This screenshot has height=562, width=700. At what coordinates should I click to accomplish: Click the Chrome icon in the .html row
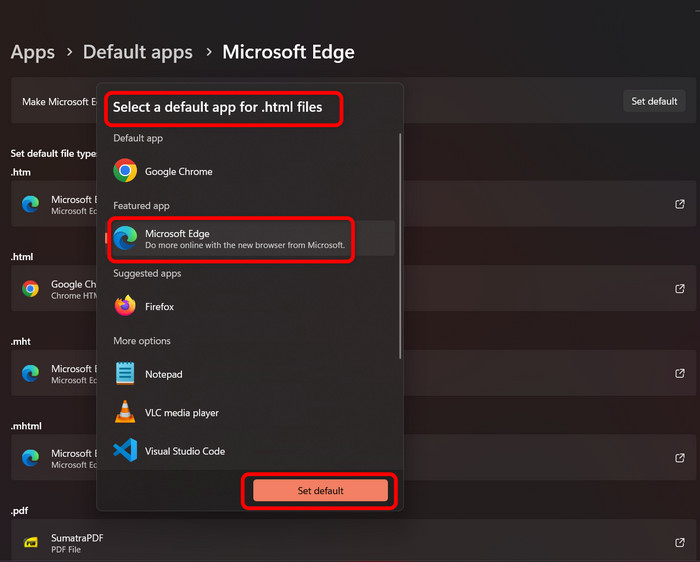30,289
